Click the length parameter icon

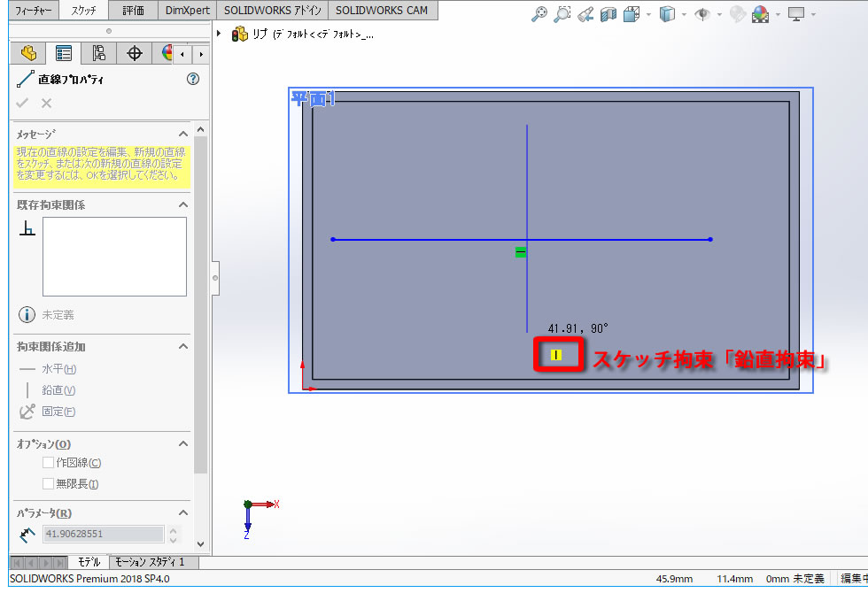(27, 534)
